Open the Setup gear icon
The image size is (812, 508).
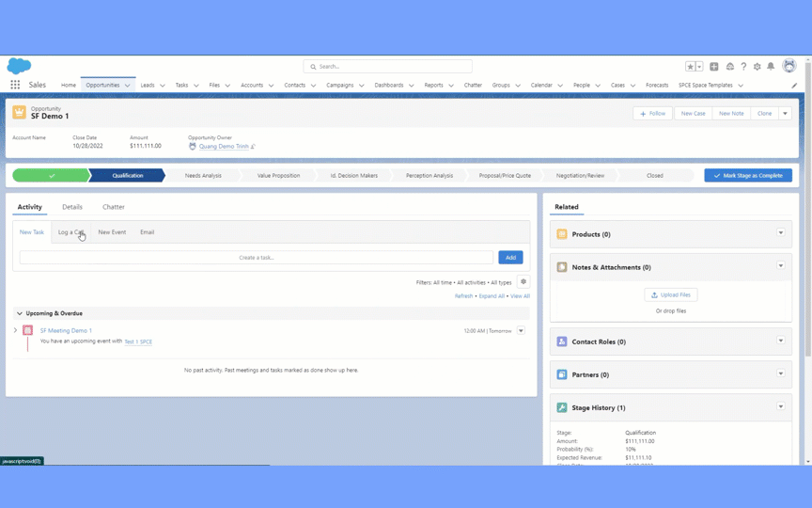757,67
